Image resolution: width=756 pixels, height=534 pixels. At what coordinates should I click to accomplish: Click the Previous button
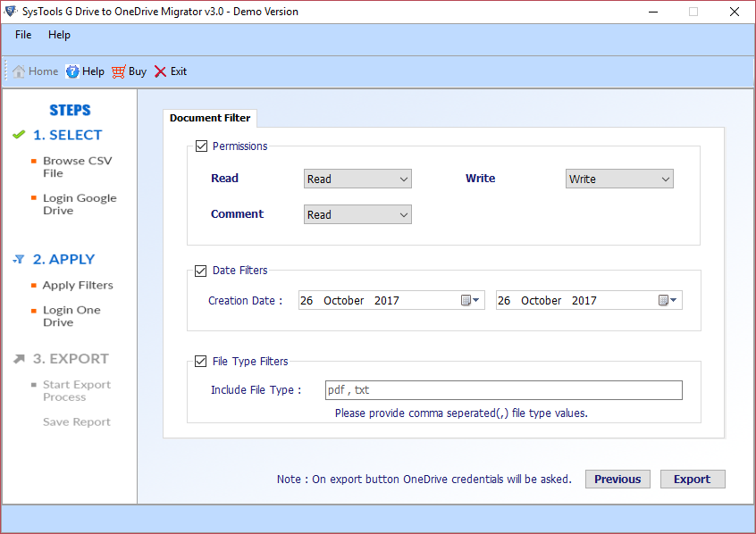[617, 479]
